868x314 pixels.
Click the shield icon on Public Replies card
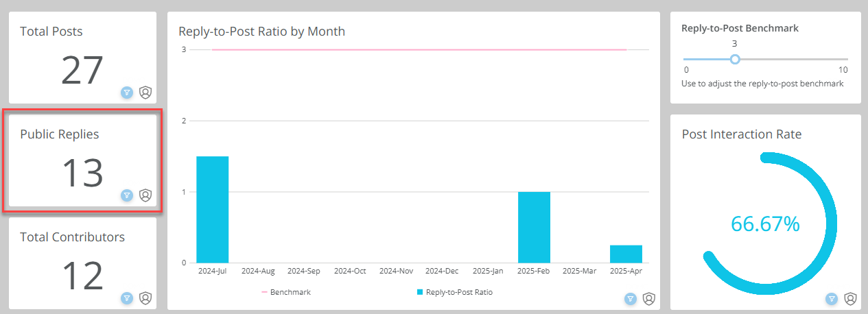145,195
